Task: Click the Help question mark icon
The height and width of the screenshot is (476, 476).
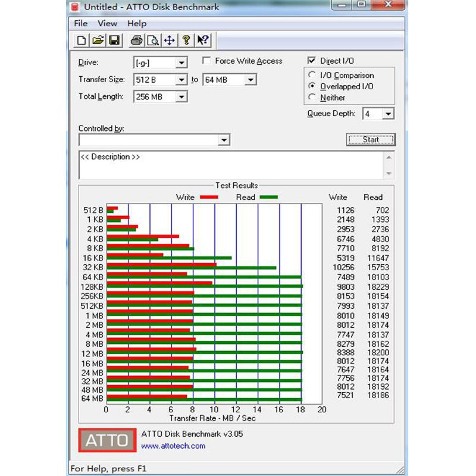Action: 186,40
